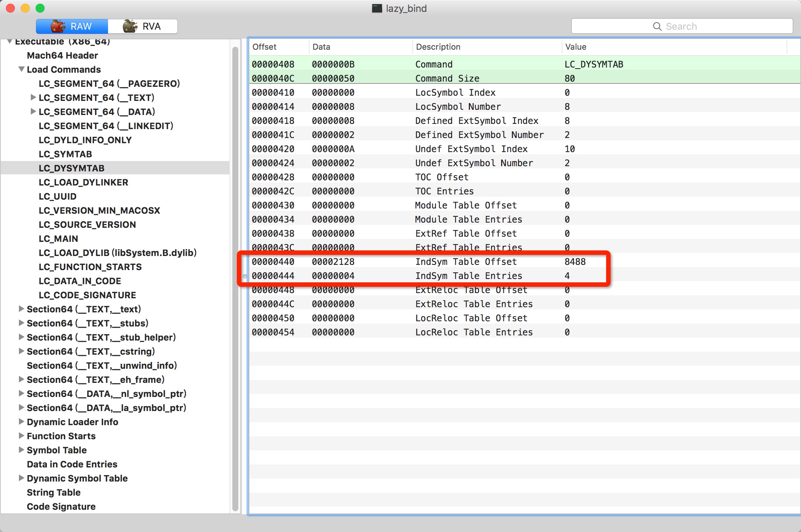Select the IndSym Table Offset row

[466, 262]
